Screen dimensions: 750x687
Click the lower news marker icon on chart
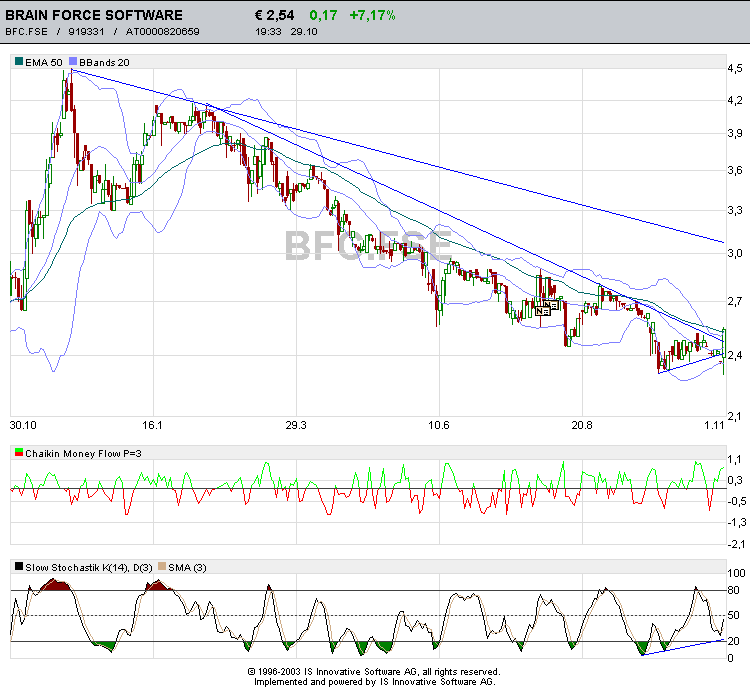point(543,311)
